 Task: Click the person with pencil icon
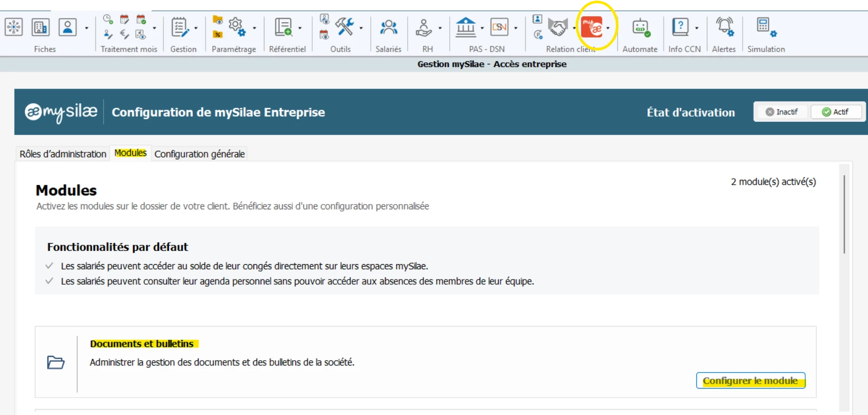coord(108,34)
